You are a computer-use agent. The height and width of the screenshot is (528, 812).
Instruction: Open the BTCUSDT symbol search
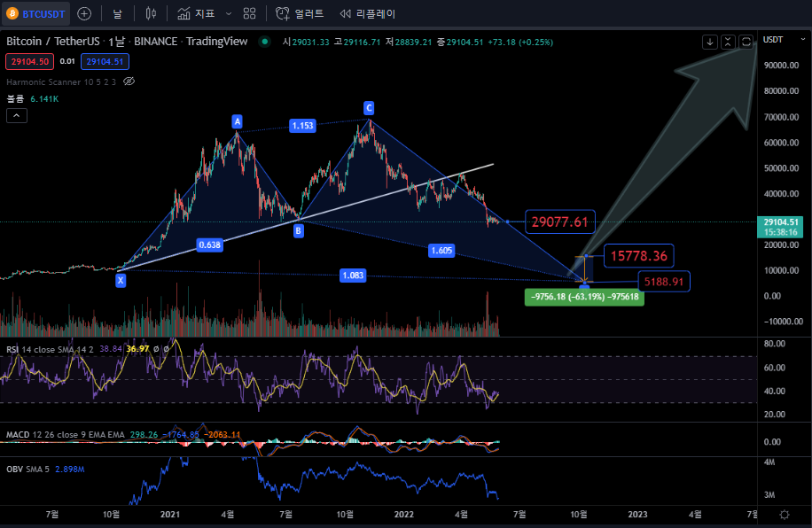point(35,13)
